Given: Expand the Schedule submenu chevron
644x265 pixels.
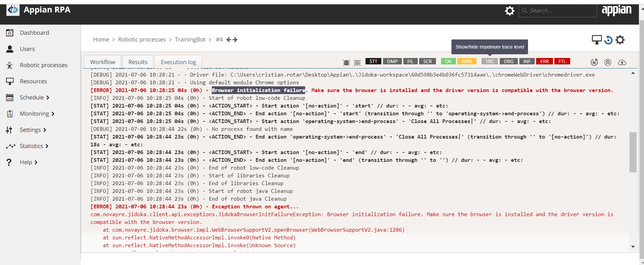Looking at the screenshot, I should click(48, 98).
